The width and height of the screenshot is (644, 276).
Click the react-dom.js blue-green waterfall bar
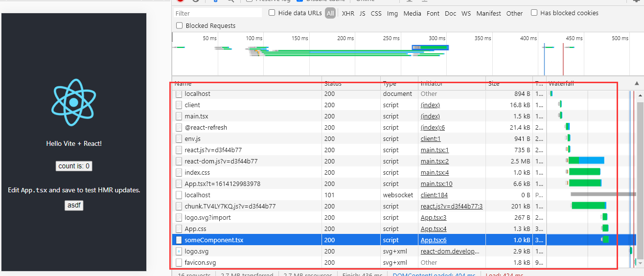pyautogui.click(x=586, y=160)
